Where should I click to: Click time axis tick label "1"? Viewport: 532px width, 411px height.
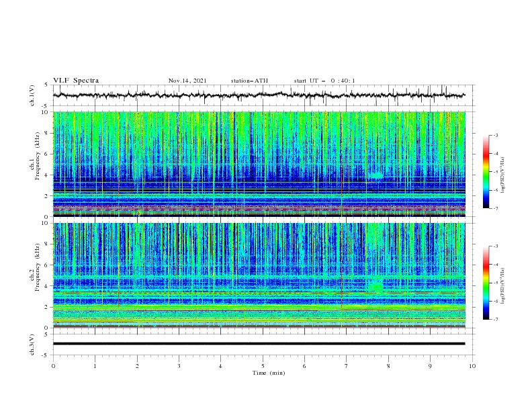click(95, 366)
